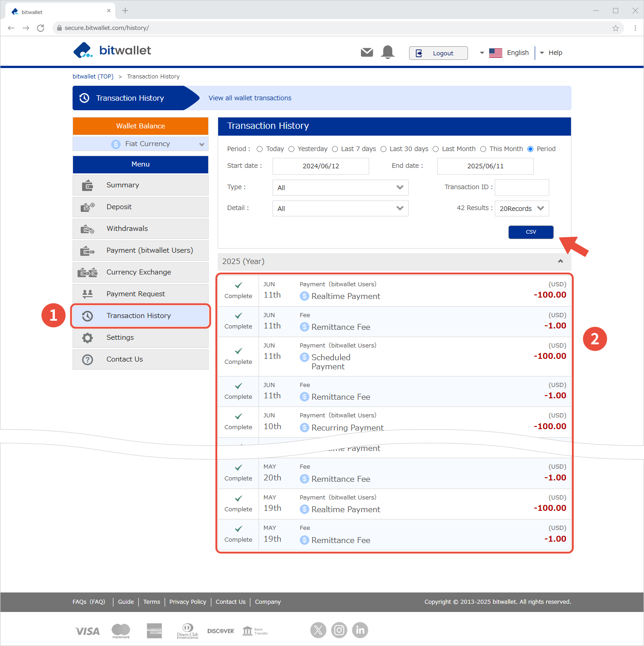Open the Type dropdown
The width and height of the screenshot is (644, 646).
(x=340, y=188)
